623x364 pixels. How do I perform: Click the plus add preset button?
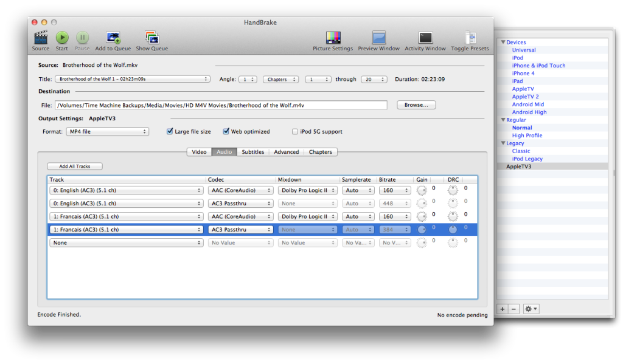pyautogui.click(x=502, y=309)
